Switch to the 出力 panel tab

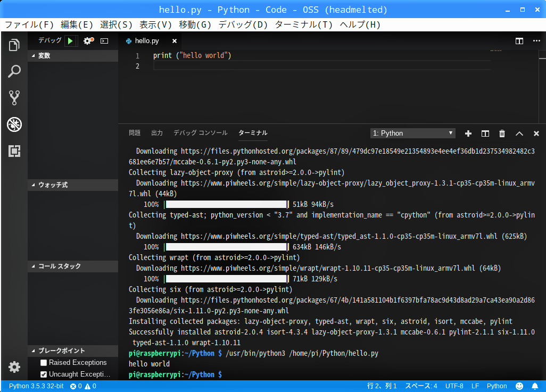(x=157, y=133)
